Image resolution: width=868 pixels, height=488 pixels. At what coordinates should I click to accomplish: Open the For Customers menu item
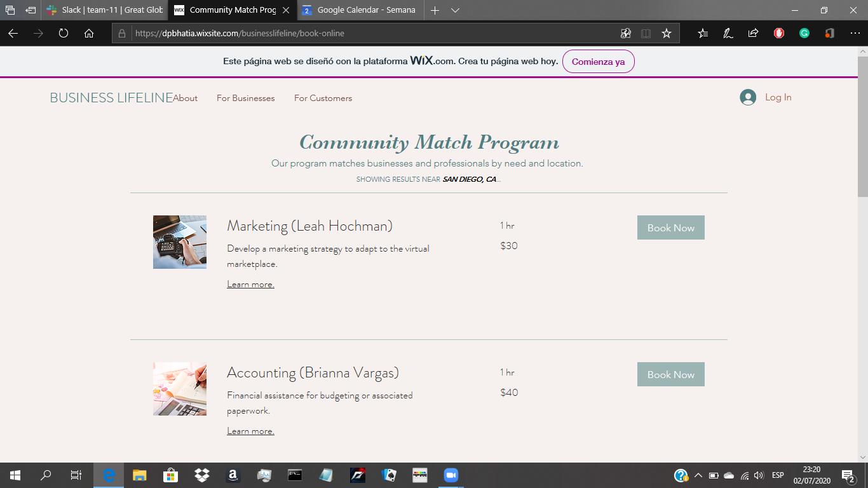pos(323,98)
